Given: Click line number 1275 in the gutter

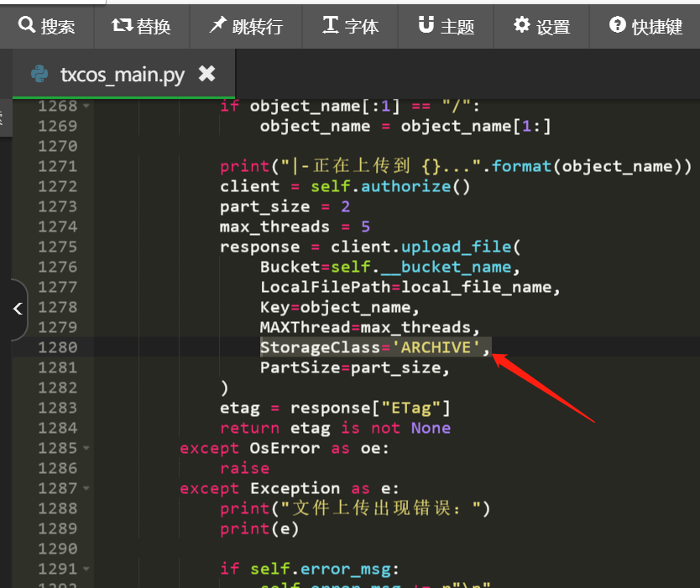Looking at the screenshot, I should point(58,247).
